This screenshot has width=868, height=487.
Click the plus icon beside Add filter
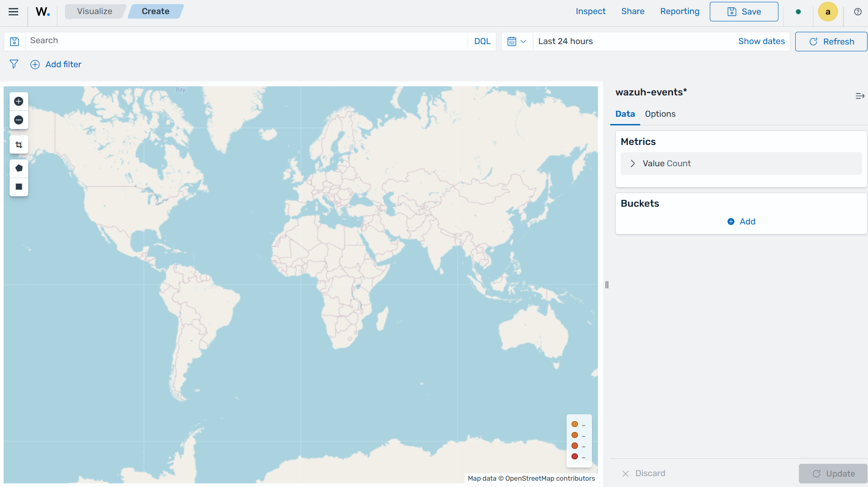(35, 65)
